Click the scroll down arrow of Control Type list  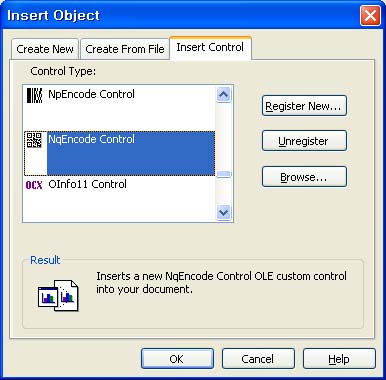[x=223, y=212]
